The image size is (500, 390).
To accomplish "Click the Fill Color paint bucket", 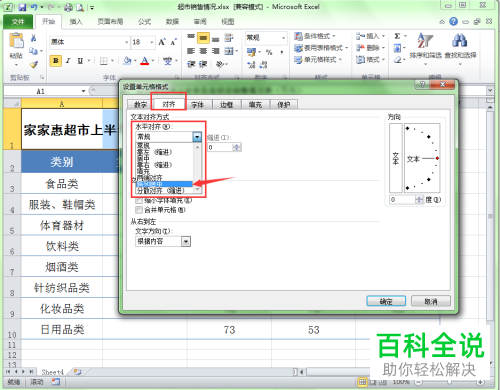I will point(127,61).
